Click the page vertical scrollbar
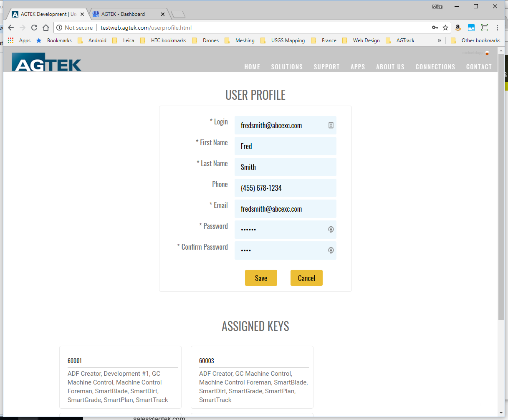 pos(501,188)
